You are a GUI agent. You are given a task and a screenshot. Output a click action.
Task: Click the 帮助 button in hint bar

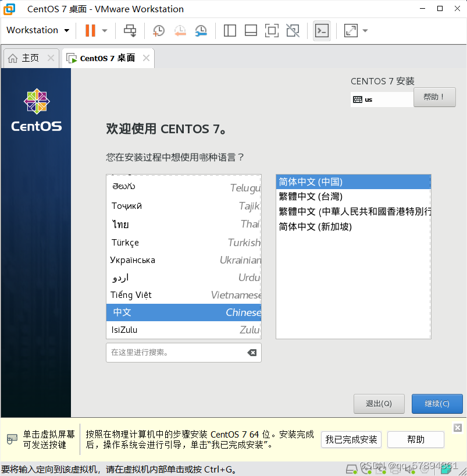pyautogui.click(x=416, y=439)
